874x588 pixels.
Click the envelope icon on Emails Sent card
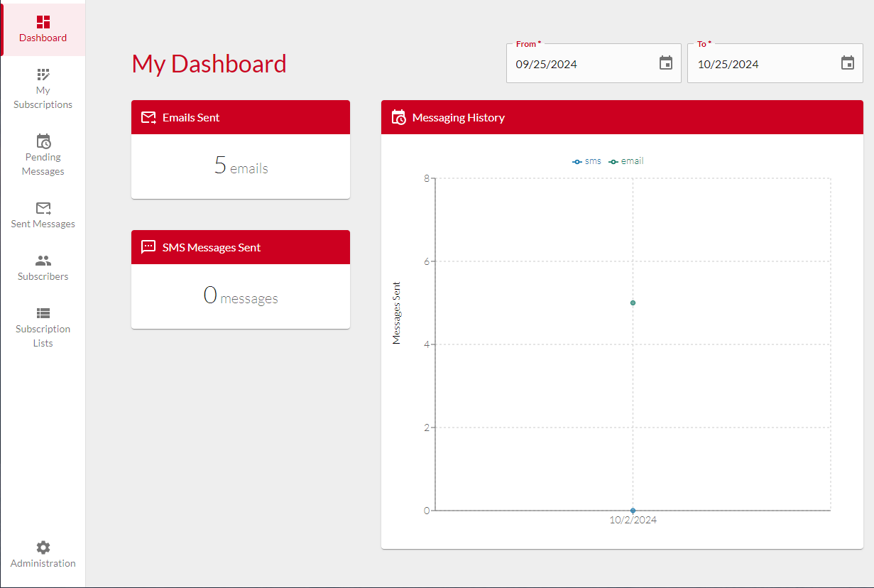click(x=148, y=118)
